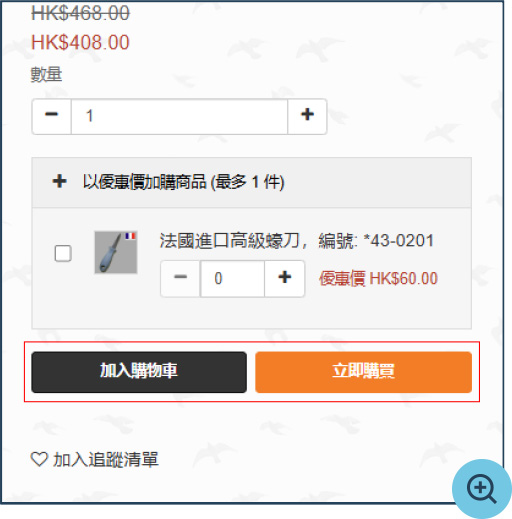Raise add-on quantity with its plus icon

[x=284, y=278]
